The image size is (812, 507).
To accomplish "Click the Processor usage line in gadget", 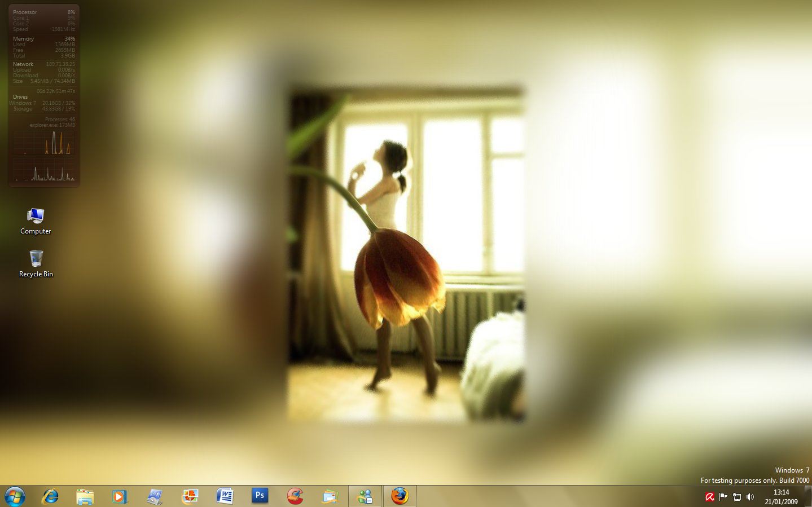I will pyautogui.click(x=44, y=12).
